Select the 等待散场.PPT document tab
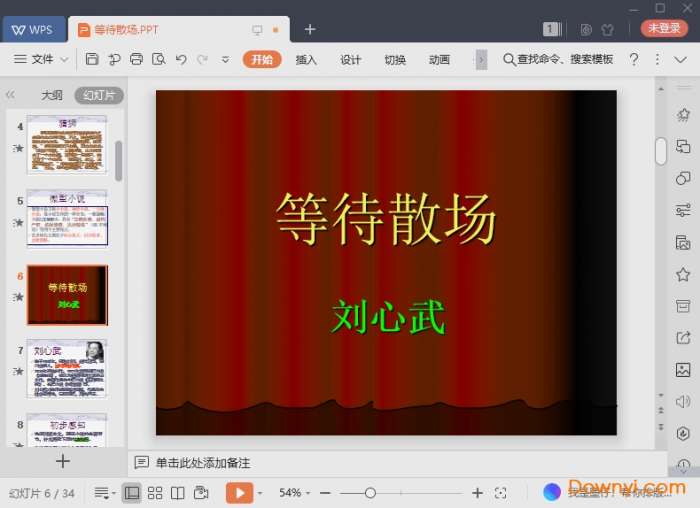The width and height of the screenshot is (700, 508). [179, 30]
